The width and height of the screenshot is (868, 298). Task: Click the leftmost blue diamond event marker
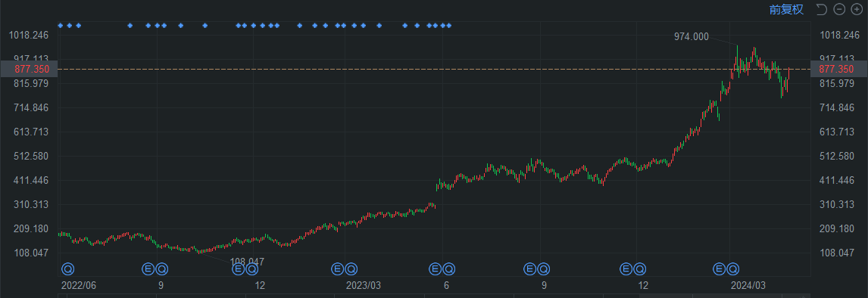(61, 25)
